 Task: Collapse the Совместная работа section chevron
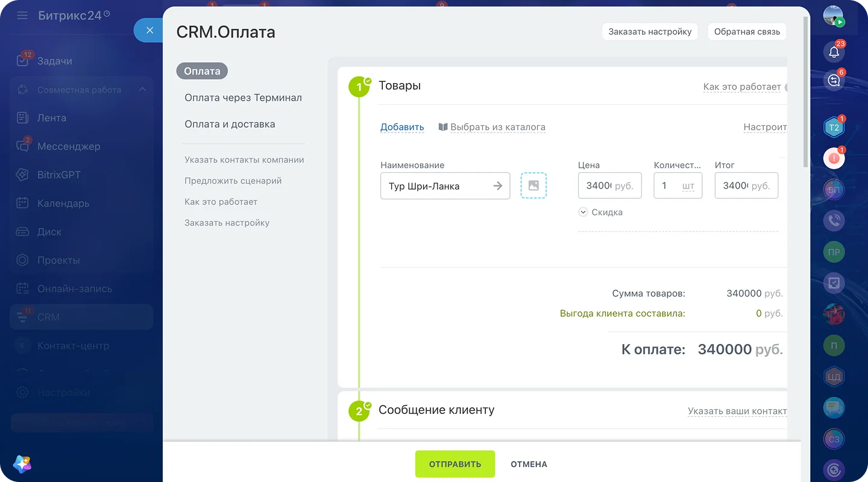(142, 90)
